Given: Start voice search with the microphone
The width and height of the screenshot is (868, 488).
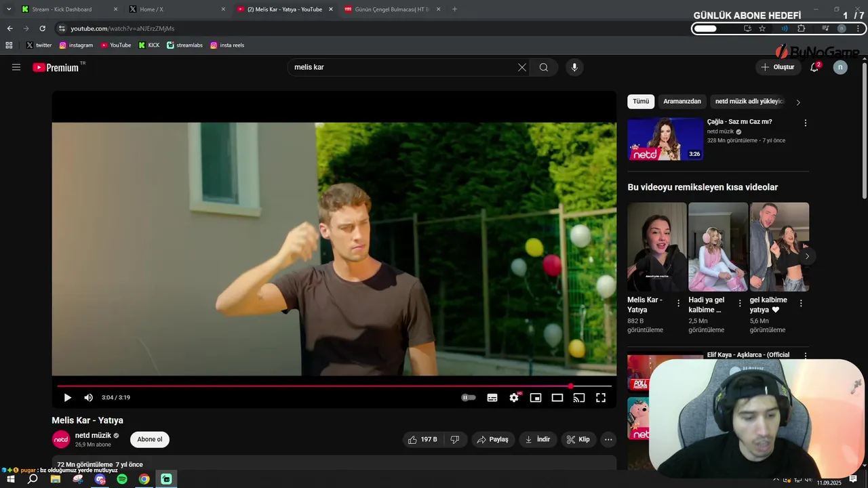Looking at the screenshot, I should [574, 67].
